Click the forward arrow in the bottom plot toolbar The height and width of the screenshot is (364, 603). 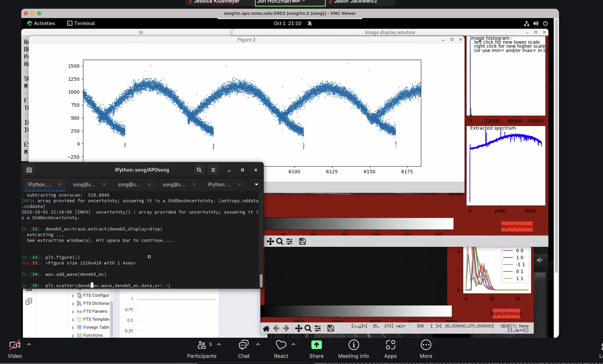point(286,329)
